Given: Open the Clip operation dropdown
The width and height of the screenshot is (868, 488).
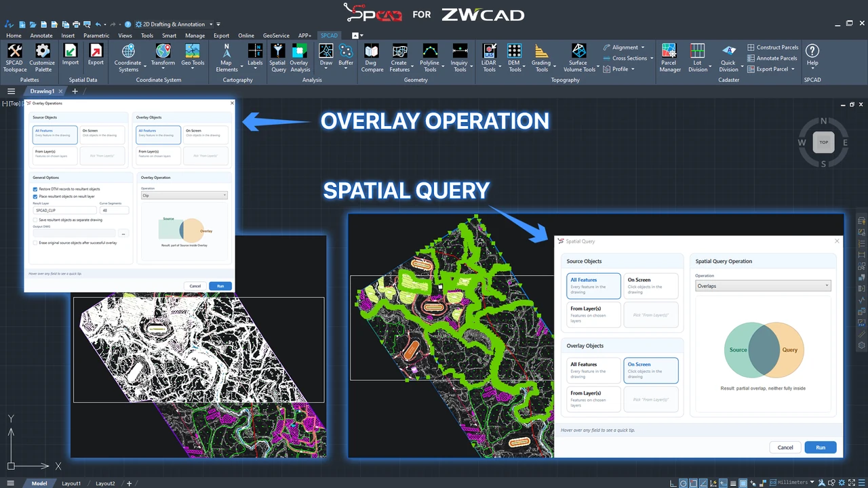Looking at the screenshot, I should tap(184, 195).
